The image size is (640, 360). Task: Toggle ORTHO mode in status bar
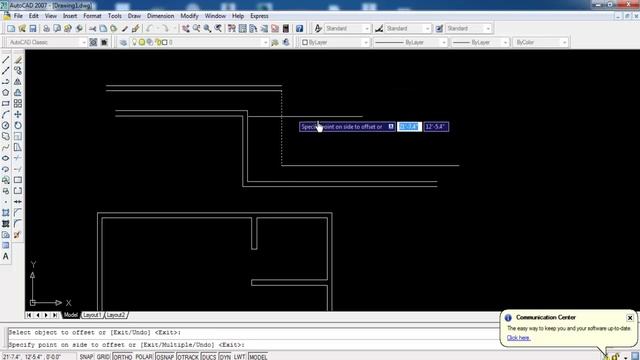point(122,357)
